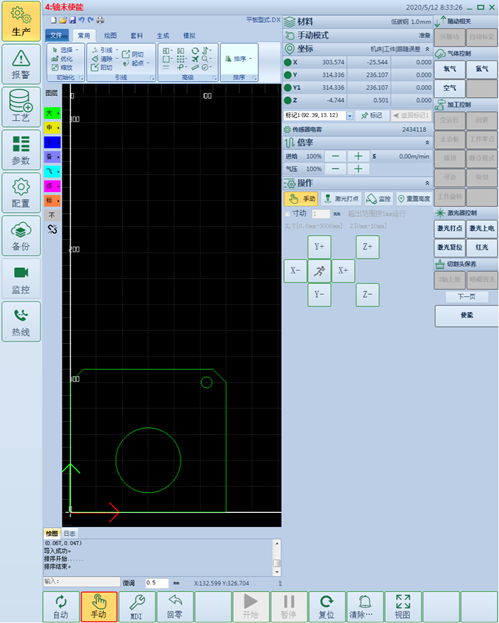Open the 报警 alarm panel in sidebar
This screenshot has height=623, width=499.
[21, 64]
